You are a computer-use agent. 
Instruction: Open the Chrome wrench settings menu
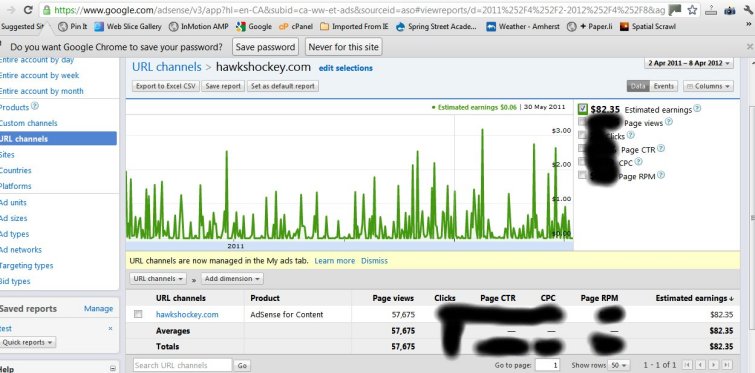click(749, 10)
